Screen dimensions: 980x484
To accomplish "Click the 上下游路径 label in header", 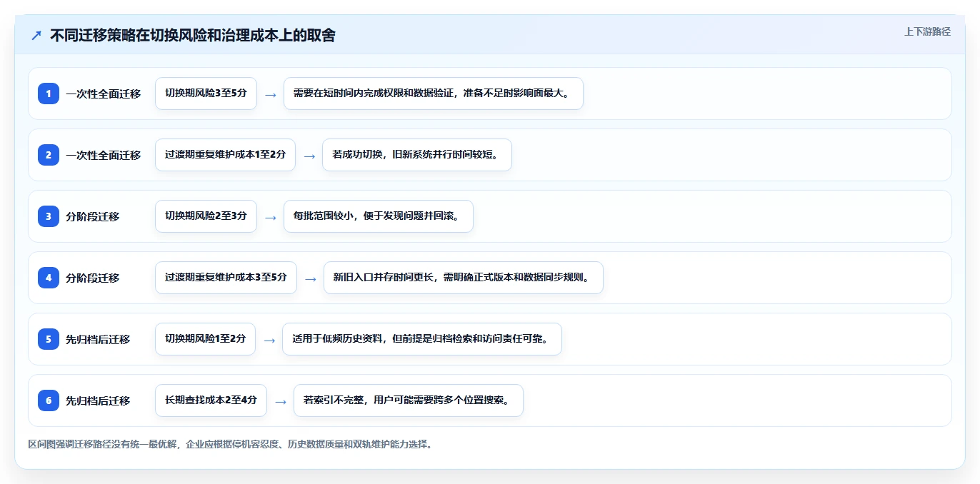I will click(x=927, y=31).
